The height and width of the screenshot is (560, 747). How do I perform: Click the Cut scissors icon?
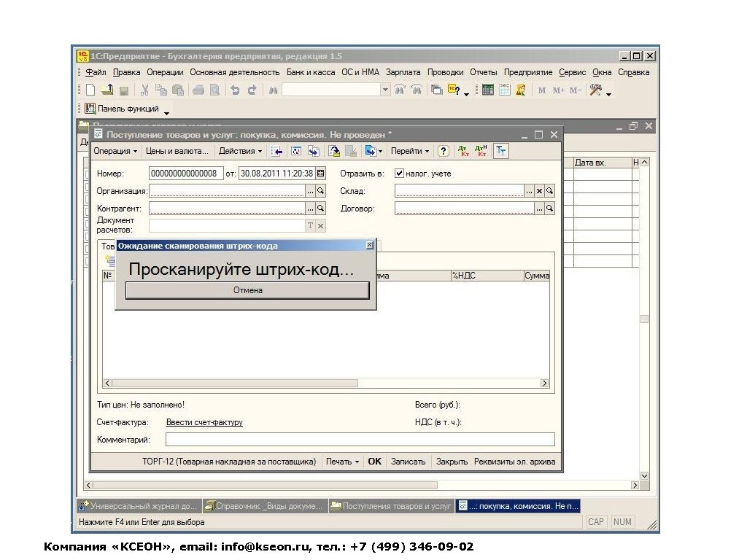tap(145, 90)
